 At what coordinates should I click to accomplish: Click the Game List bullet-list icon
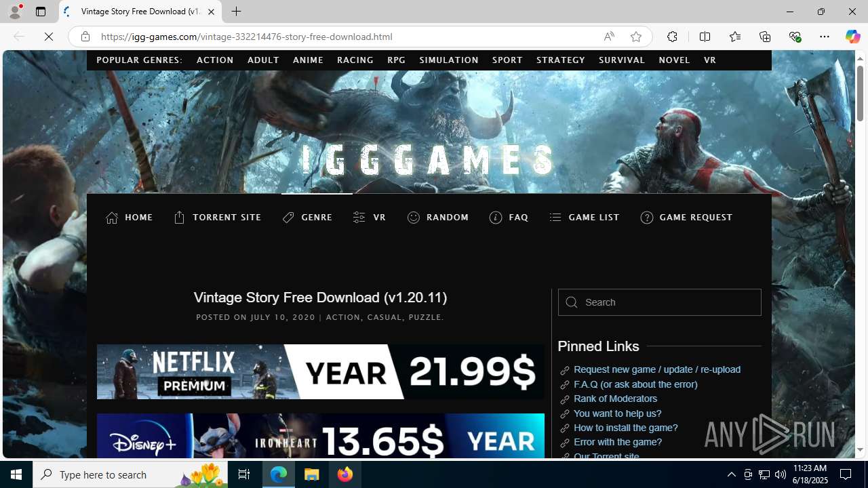pyautogui.click(x=555, y=218)
